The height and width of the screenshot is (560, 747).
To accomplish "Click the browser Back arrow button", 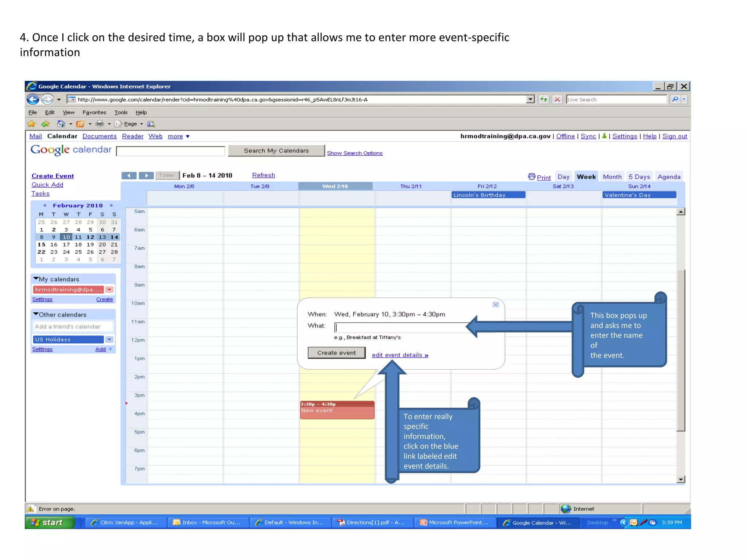I will (33, 99).
